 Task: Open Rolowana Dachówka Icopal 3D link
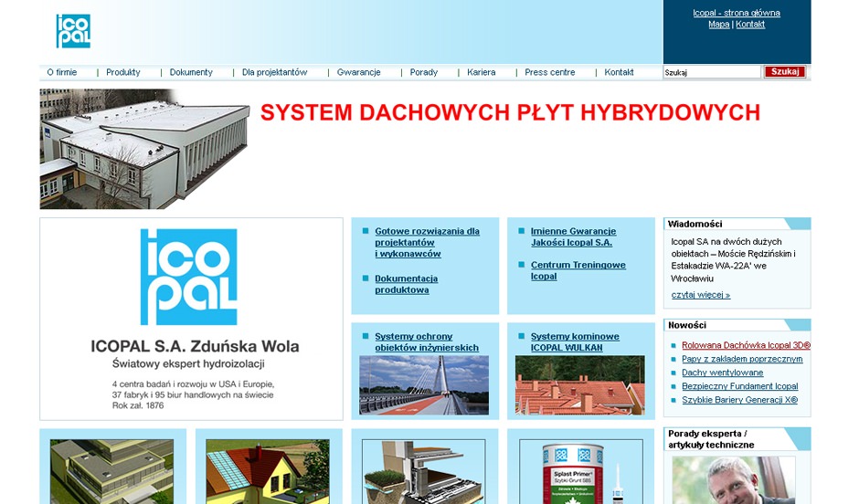point(747,345)
